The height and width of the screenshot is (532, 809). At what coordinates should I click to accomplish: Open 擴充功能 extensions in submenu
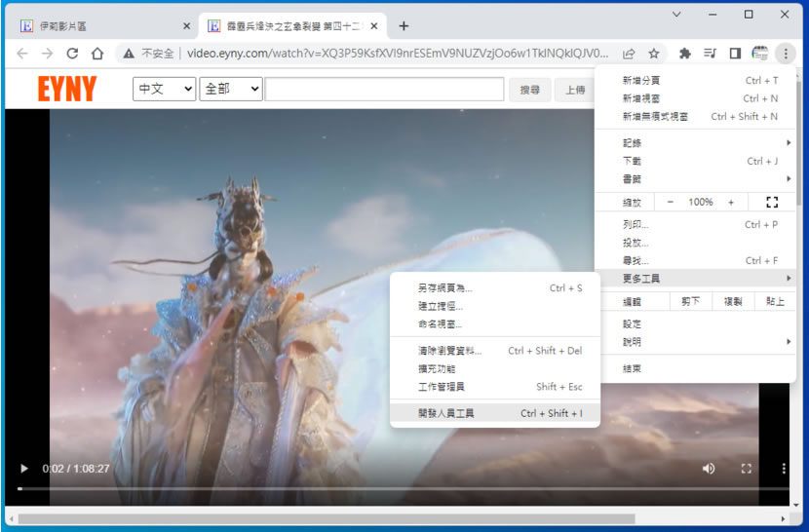495,369
